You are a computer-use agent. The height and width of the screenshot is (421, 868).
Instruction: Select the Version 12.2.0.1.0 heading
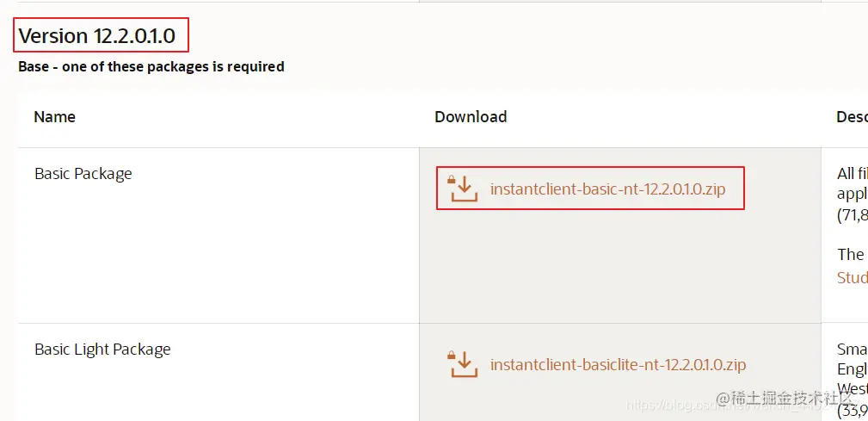(97, 35)
